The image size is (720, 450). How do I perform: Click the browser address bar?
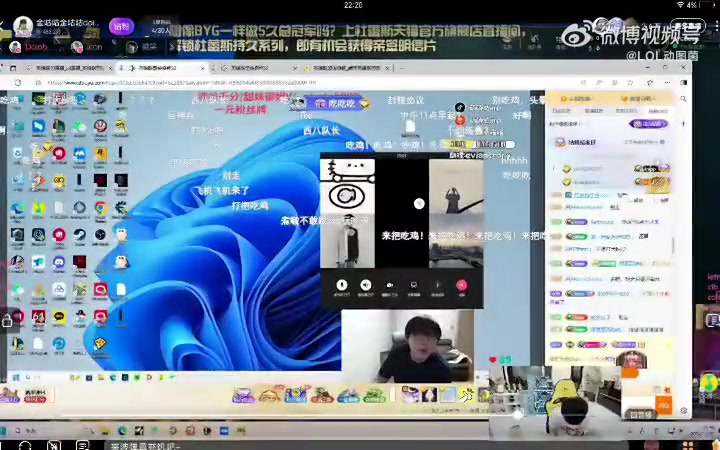click(x=200, y=81)
